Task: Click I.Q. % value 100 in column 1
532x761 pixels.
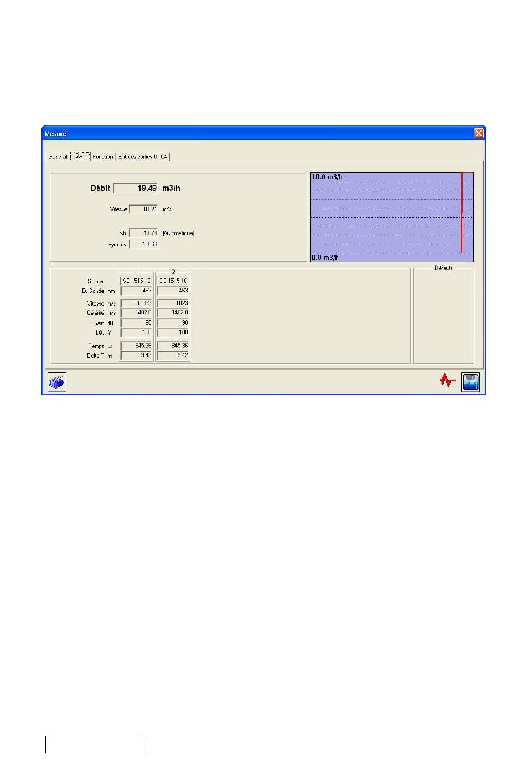Action: (x=137, y=333)
